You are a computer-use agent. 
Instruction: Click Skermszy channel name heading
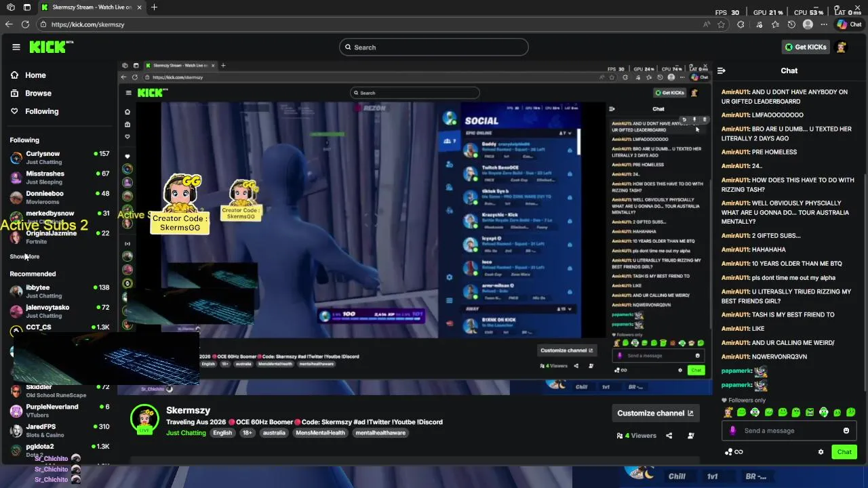click(188, 410)
